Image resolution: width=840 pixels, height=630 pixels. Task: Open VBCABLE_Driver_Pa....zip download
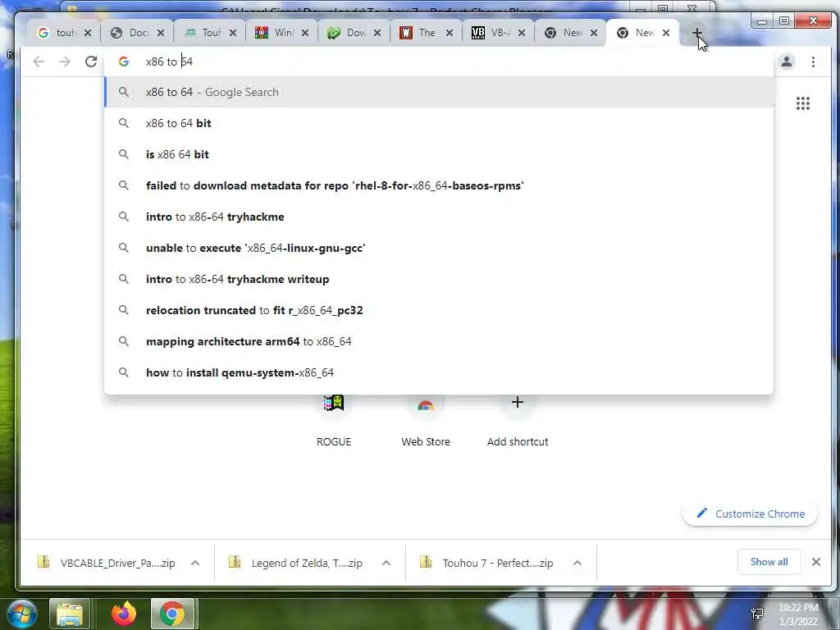(107, 563)
